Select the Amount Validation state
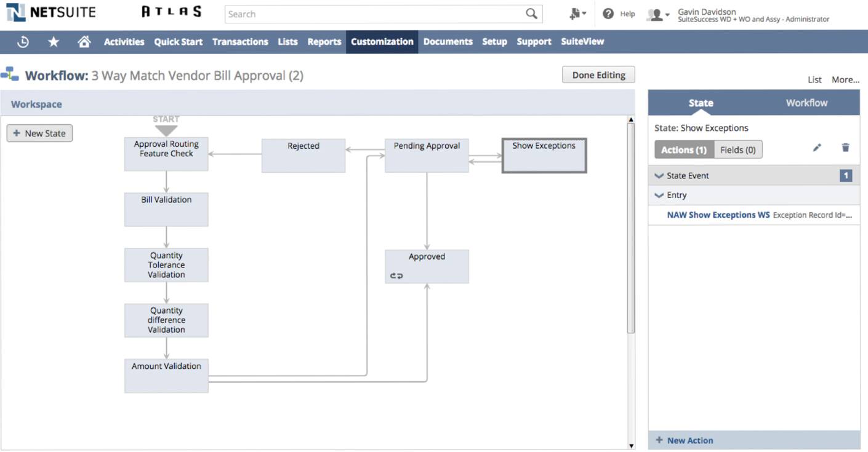The width and height of the screenshot is (868, 452). [x=166, y=376]
